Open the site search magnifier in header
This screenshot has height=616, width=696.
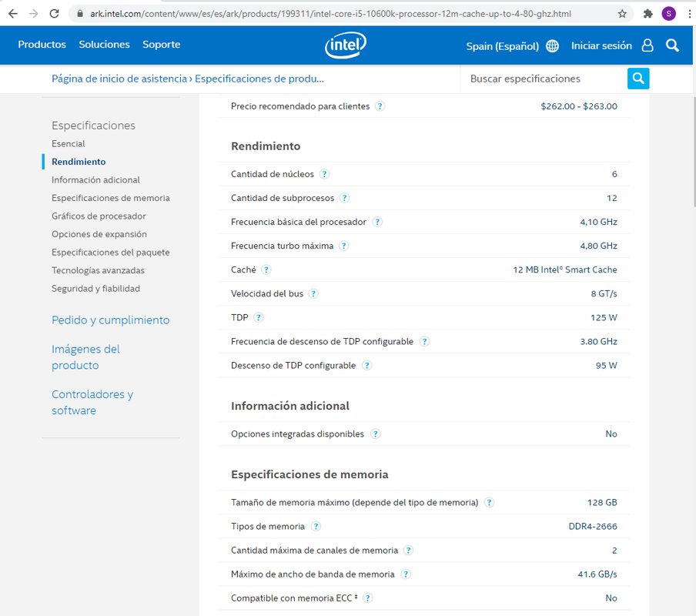tap(672, 45)
